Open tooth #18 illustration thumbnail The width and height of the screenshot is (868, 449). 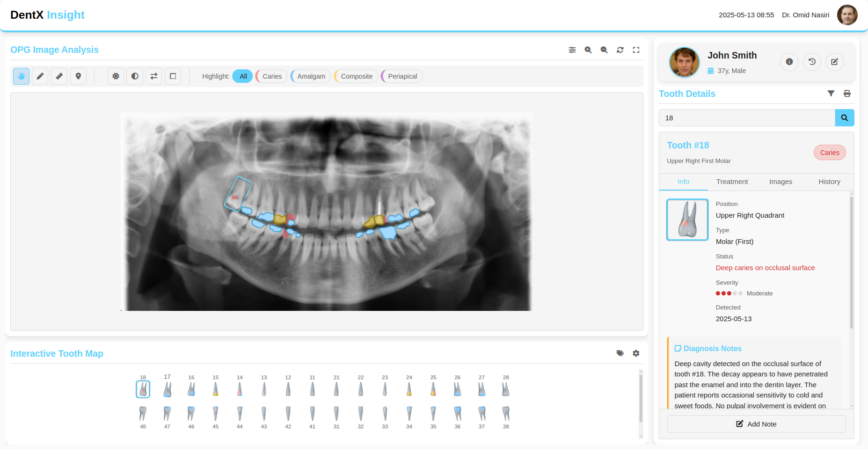[x=687, y=220]
